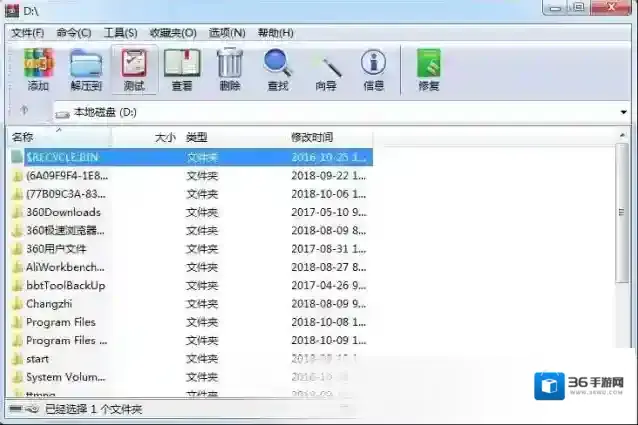Image resolution: width=638 pixels, height=425 pixels.
Task: Select the Program Files folder
Action: pos(61,323)
